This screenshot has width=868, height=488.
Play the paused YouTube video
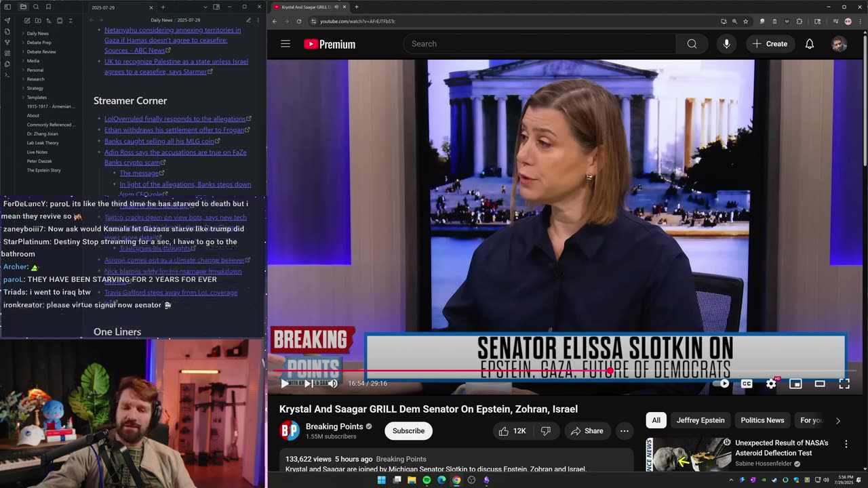tap(284, 384)
